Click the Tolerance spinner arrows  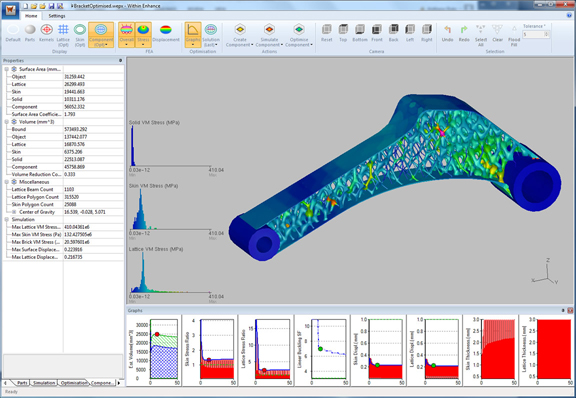pos(547,34)
